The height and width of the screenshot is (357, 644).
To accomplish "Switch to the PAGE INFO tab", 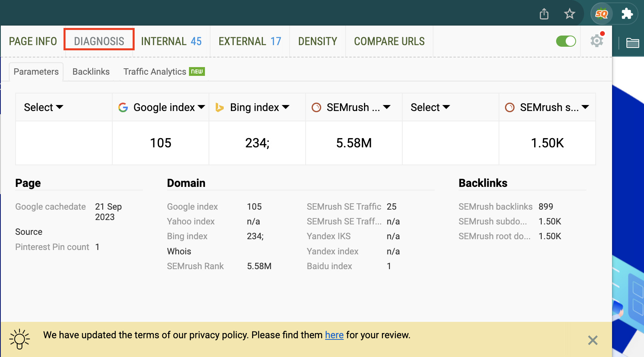I will pyautogui.click(x=33, y=41).
